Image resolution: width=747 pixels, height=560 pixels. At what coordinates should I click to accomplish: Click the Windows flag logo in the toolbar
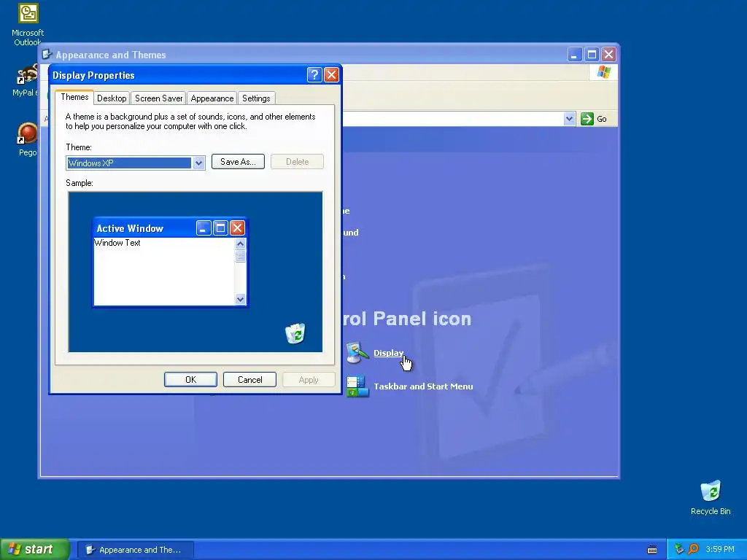tap(603, 72)
